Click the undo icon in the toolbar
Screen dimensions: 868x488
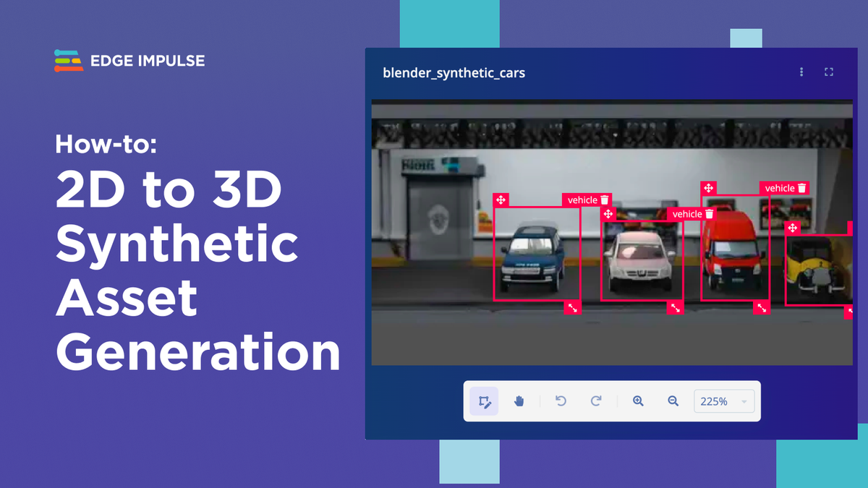[x=561, y=401]
